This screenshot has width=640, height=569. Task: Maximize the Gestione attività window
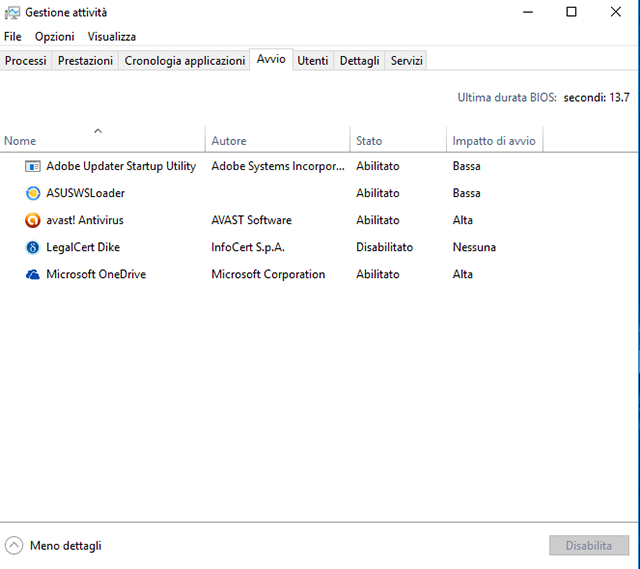(x=571, y=12)
